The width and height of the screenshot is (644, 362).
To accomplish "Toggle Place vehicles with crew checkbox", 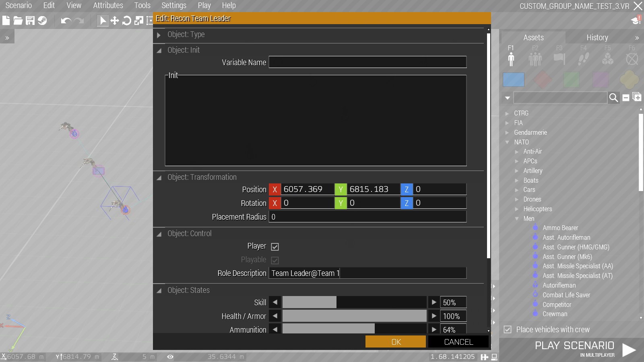I will [x=508, y=329].
